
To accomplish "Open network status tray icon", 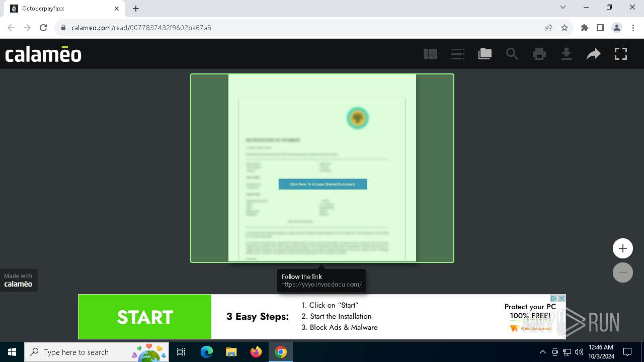I will point(567,352).
